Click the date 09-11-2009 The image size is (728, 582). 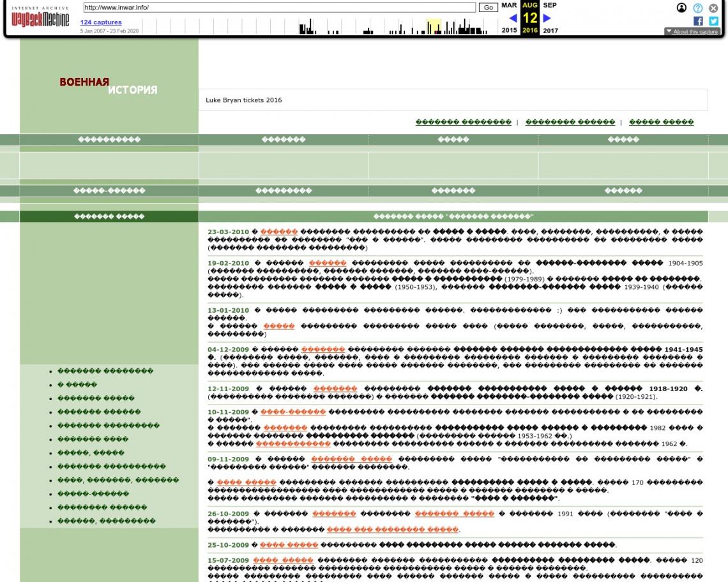[x=228, y=459]
